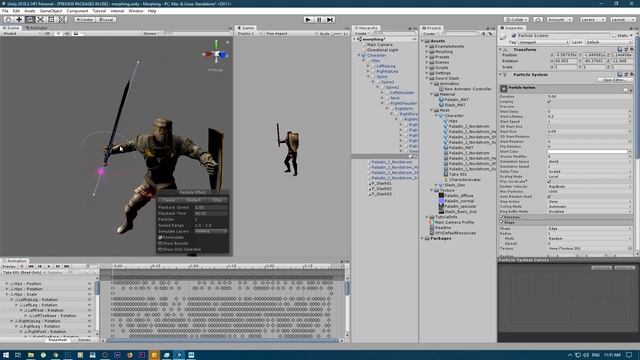Click the Cloud services icon
Viewport: 640px width, 360px height.
[538, 19]
